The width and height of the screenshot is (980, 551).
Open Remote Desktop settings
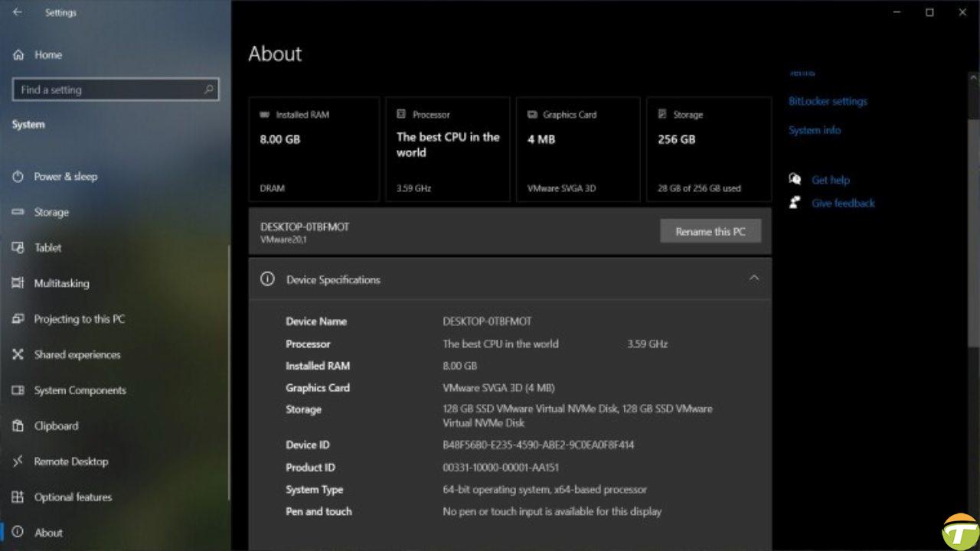[x=70, y=461]
